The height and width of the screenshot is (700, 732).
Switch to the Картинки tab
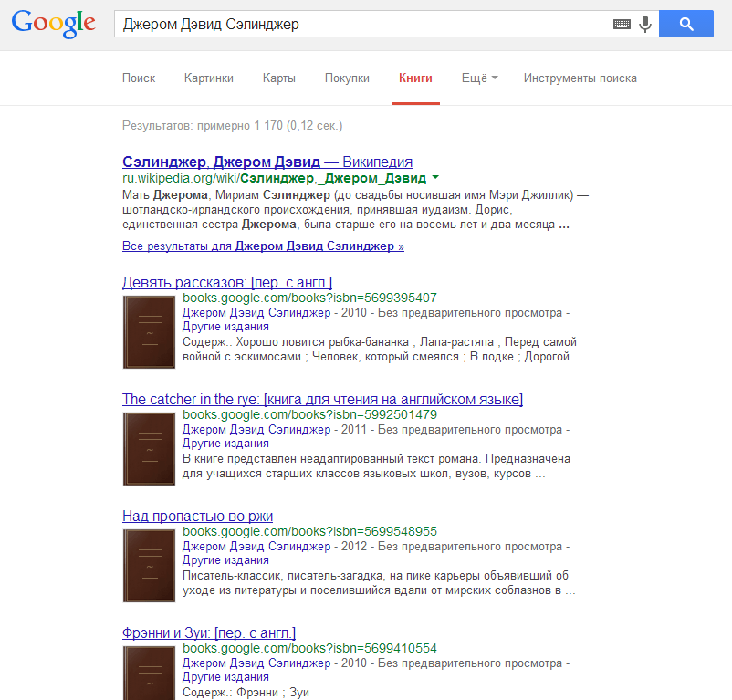pos(209,78)
